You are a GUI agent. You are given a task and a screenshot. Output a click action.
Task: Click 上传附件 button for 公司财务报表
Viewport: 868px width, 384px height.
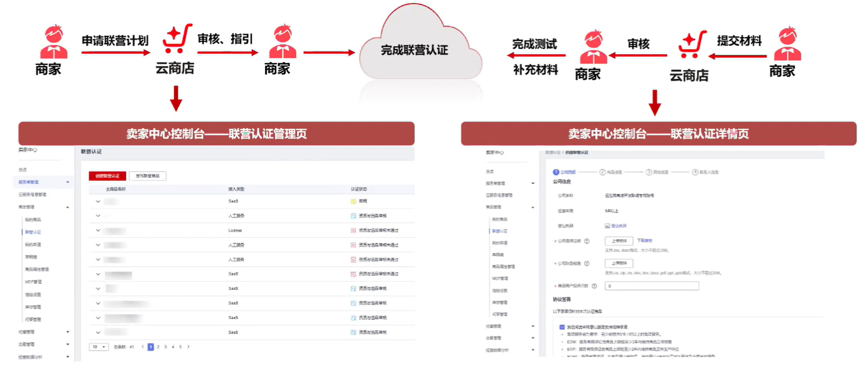(x=619, y=263)
